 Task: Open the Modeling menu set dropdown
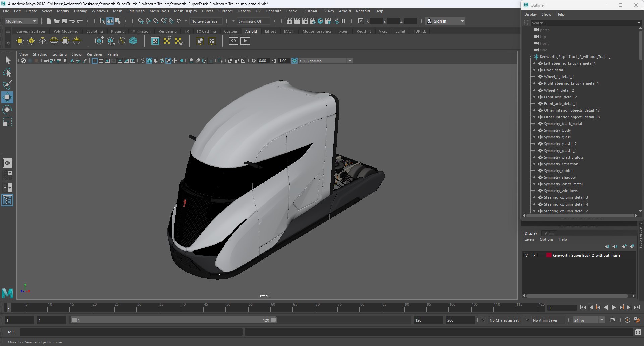(x=21, y=21)
